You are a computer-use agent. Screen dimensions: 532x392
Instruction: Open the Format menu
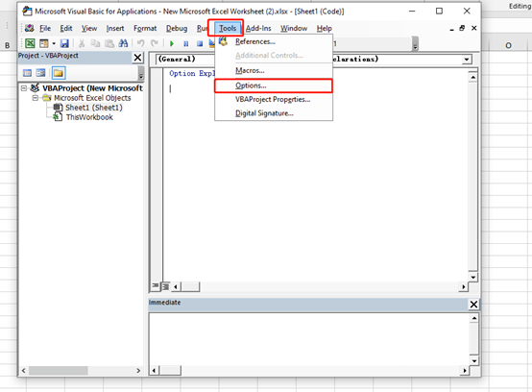(x=145, y=28)
